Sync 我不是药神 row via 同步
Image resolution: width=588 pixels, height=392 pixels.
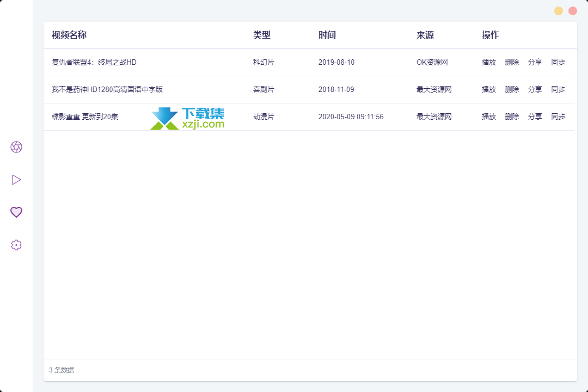point(559,89)
